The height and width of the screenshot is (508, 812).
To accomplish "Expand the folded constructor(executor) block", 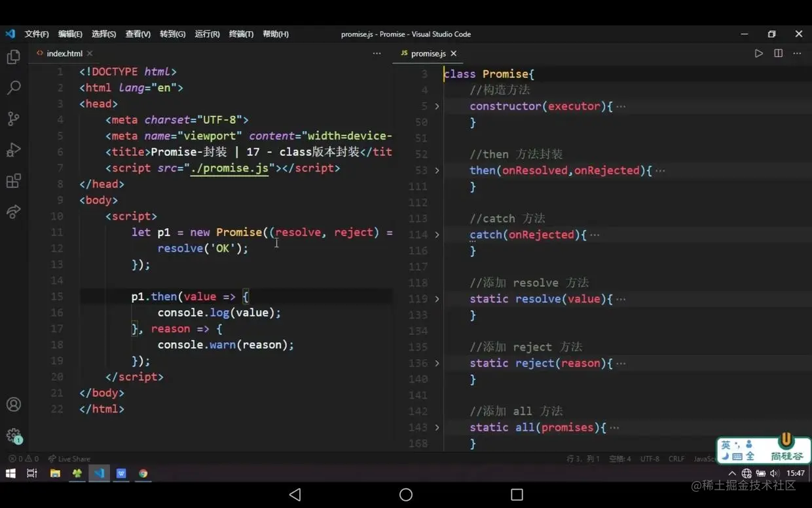I will point(437,106).
